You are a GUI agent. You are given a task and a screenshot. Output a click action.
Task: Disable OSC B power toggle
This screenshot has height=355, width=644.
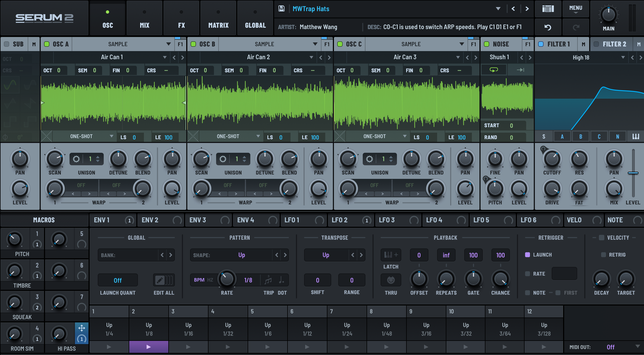pos(193,44)
